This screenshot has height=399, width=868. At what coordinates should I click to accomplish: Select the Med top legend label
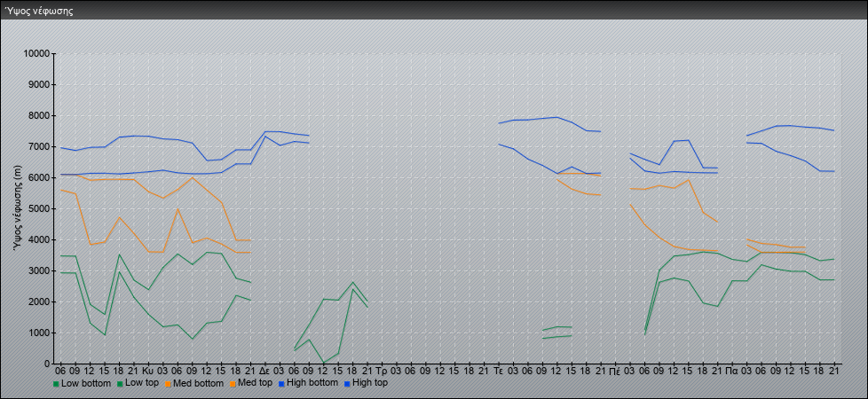(254, 383)
